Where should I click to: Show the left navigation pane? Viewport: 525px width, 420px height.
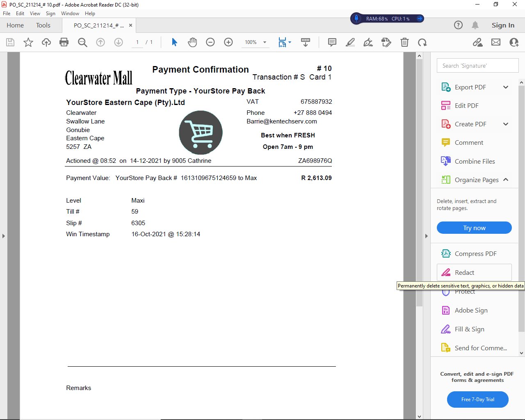click(x=4, y=236)
